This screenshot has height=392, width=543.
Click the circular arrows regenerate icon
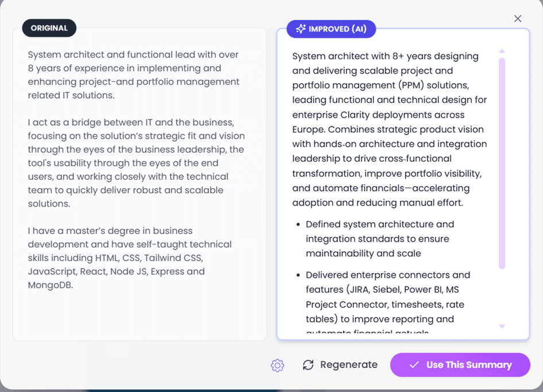309,365
